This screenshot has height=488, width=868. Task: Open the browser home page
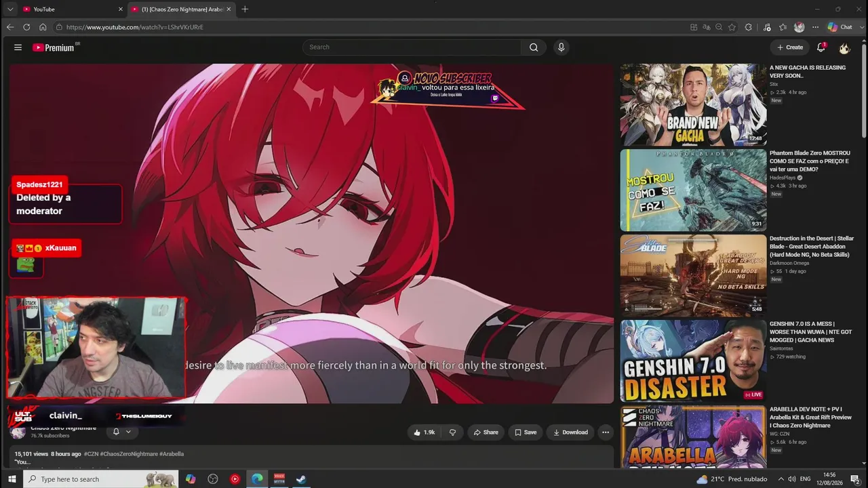[43, 27]
